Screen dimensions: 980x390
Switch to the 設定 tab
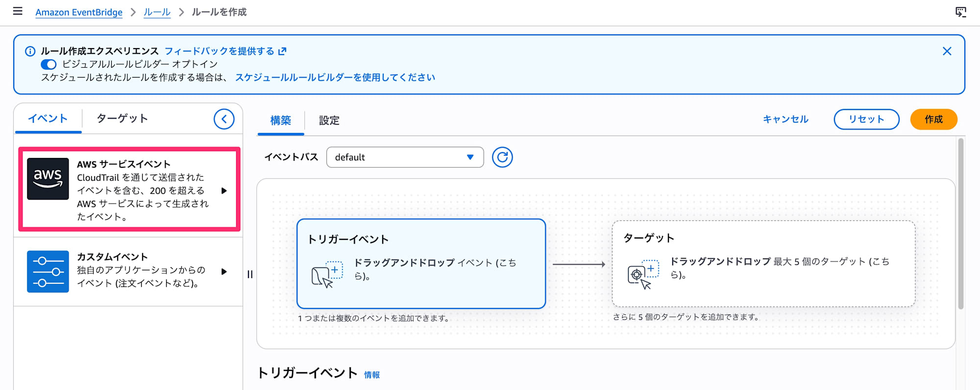point(329,121)
